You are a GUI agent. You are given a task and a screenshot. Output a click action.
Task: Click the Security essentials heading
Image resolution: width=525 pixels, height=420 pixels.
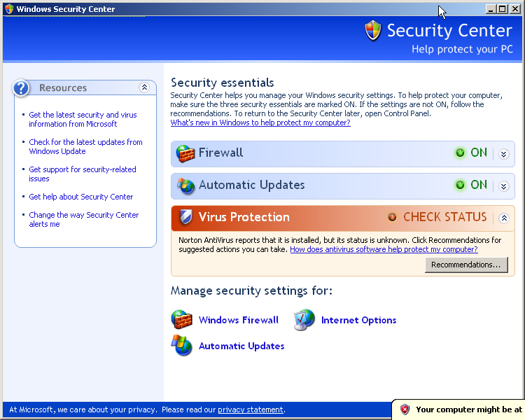(x=223, y=83)
